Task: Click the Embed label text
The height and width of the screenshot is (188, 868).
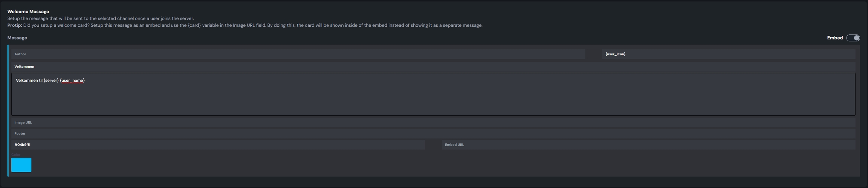Action: [x=835, y=38]
